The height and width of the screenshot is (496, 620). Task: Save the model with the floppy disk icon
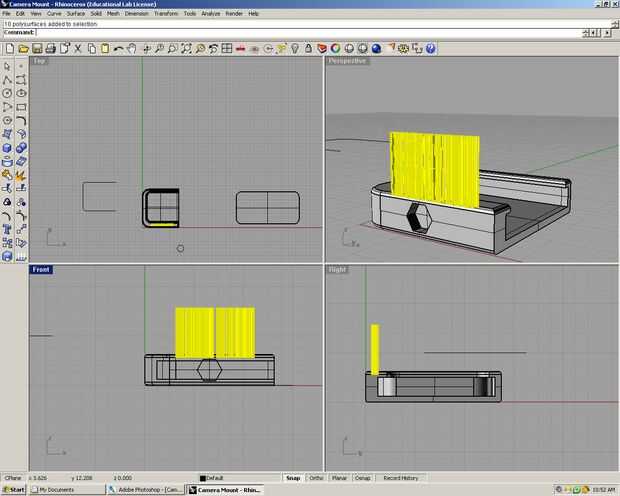pyautogui.click(x=37, y=49)
